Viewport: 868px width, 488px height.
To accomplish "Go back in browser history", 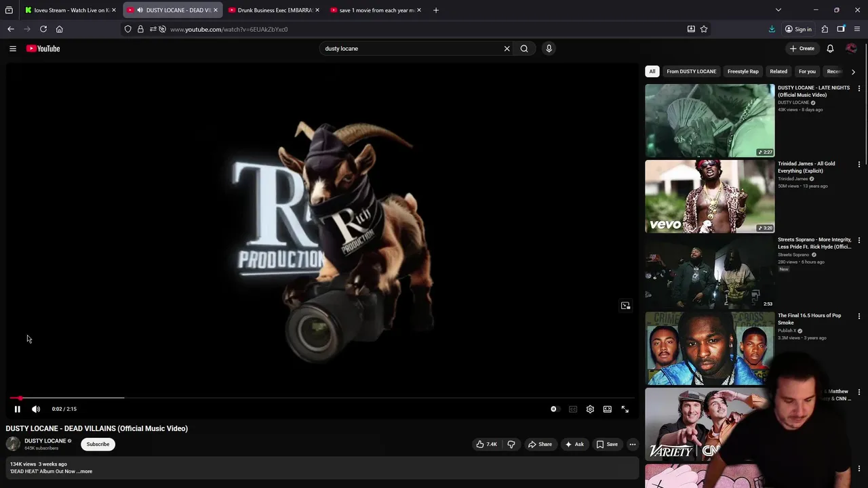I will click(x=11, y=29).
